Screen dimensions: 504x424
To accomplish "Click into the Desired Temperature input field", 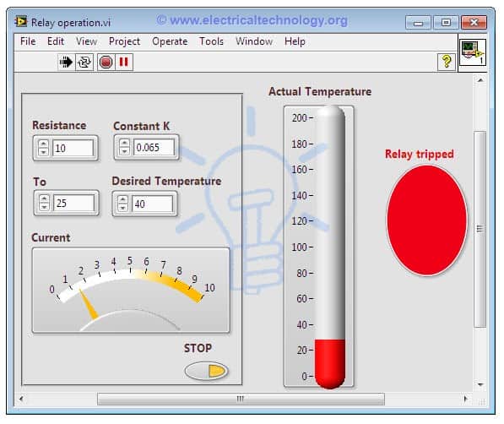I will 152,204.
